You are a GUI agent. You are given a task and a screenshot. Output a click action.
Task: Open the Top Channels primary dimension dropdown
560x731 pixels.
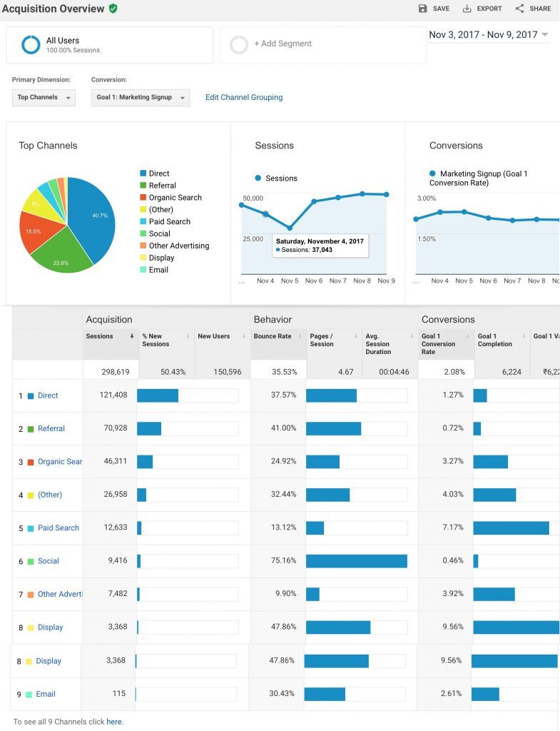tap(44, 97)
